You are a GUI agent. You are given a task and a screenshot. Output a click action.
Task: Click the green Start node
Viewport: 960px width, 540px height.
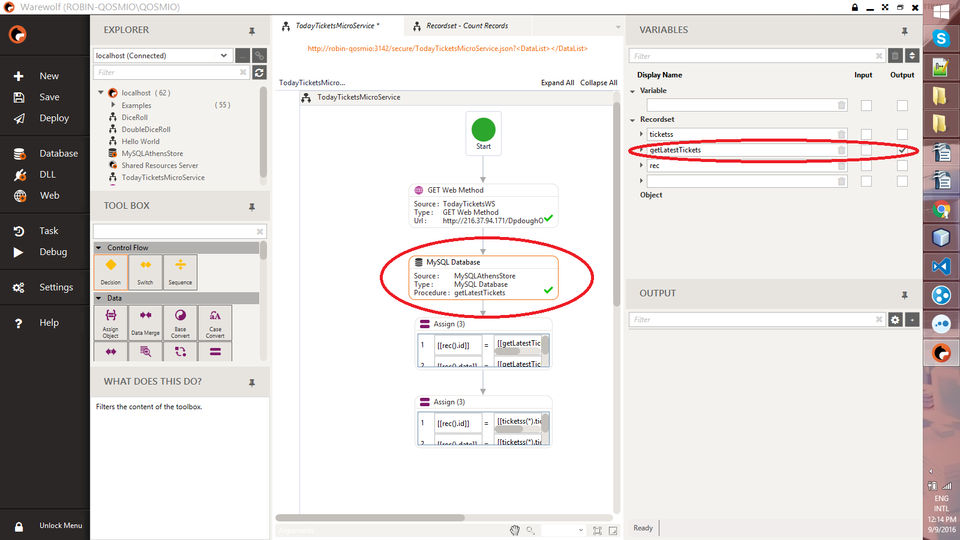click(x=483, y=130)
